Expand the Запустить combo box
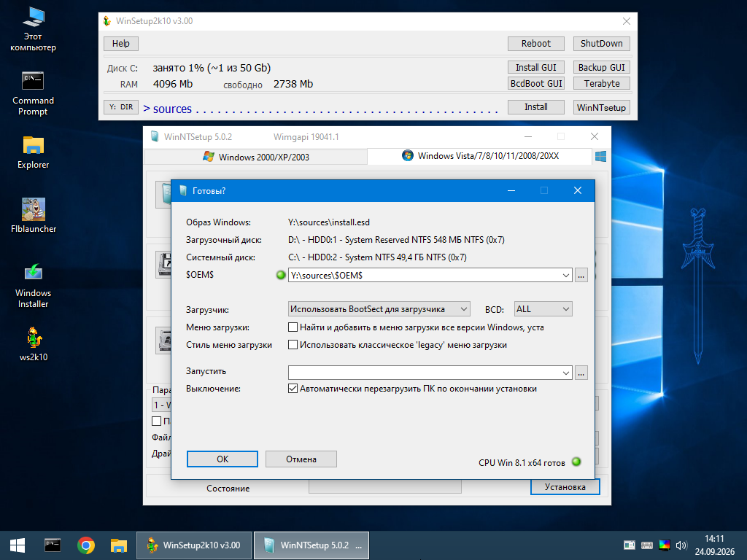 565,373
